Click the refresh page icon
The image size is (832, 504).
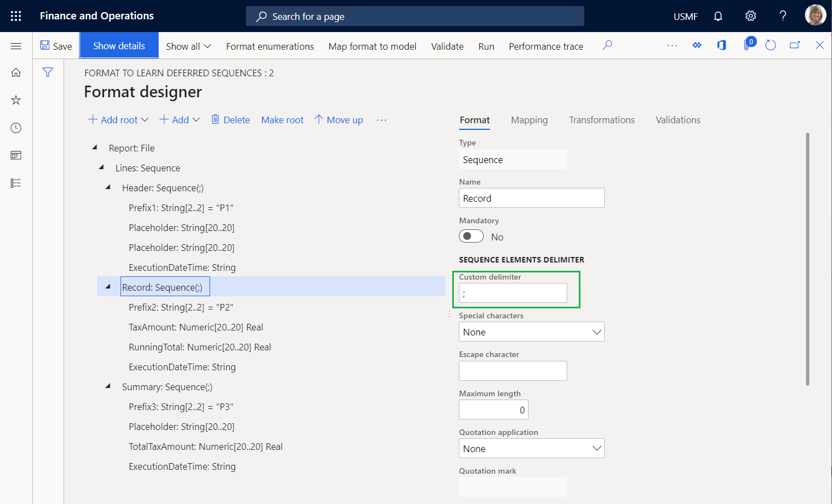point(771,45)
